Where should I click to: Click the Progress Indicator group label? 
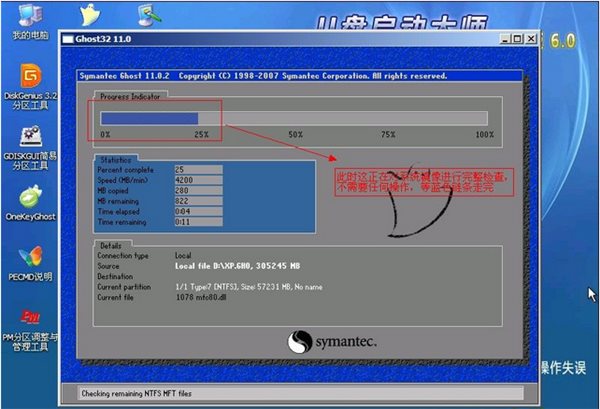130,97
